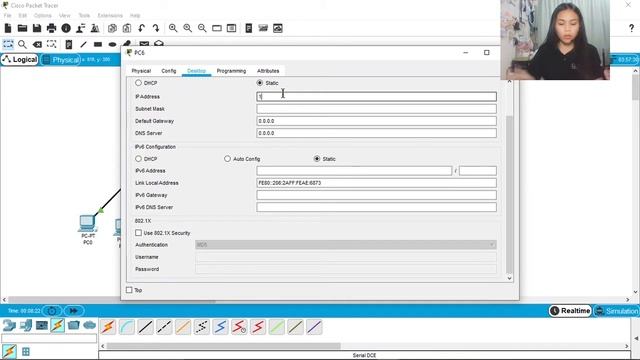Screen dimensions: 640x360
Task: Choose the copper straight-through cable
Action: coord(145,327)
